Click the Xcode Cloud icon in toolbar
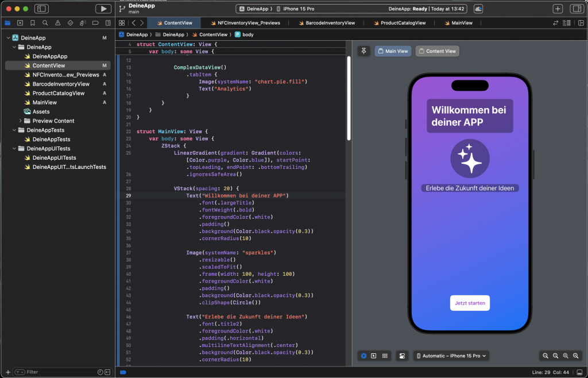 [x=478, y=9]
